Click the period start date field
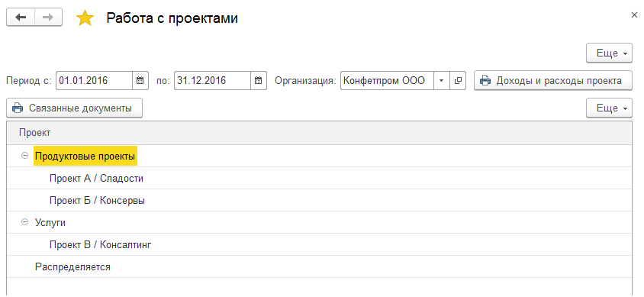Viewport: 644px width, 297px height. [94, 80]
